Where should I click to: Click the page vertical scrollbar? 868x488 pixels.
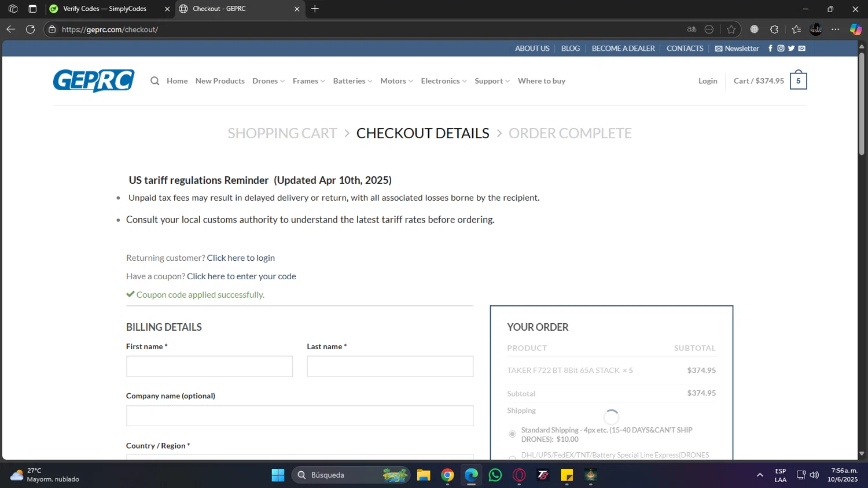point(862,104)
